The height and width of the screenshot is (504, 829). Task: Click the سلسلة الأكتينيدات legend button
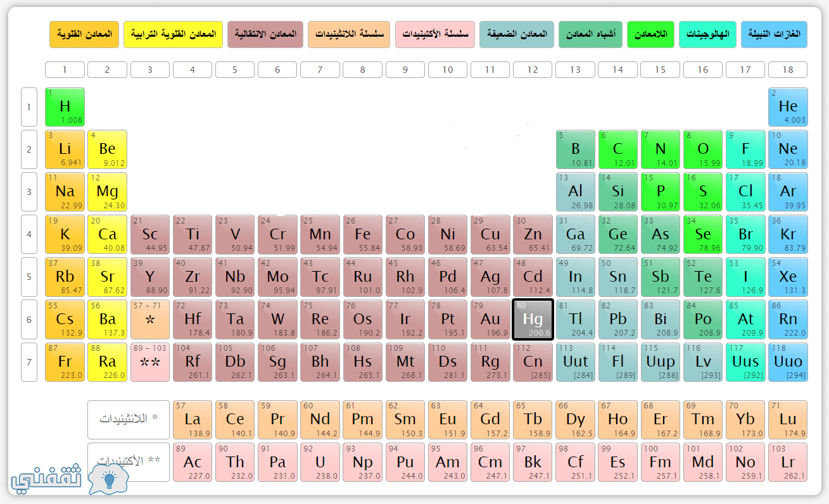click(435, 34)
